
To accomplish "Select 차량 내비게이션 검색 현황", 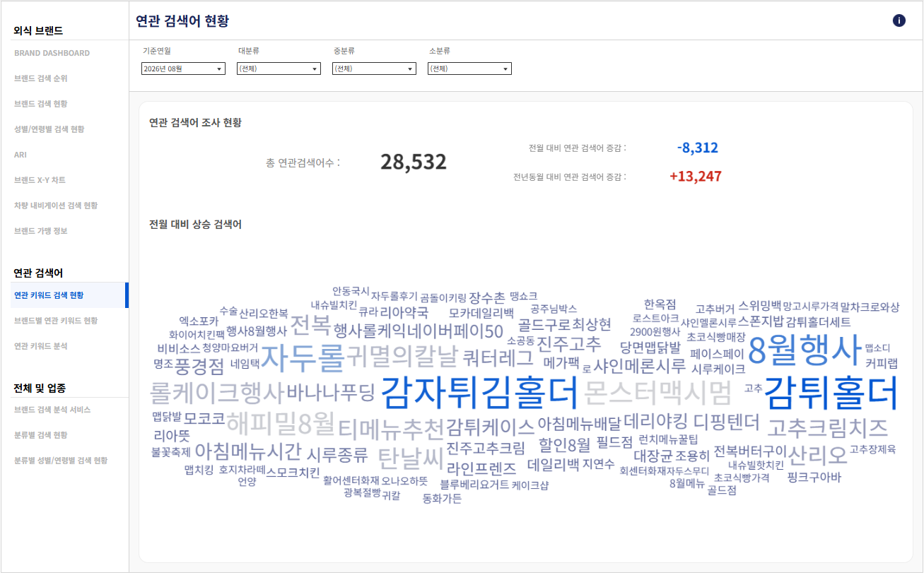I will (56, 206).
